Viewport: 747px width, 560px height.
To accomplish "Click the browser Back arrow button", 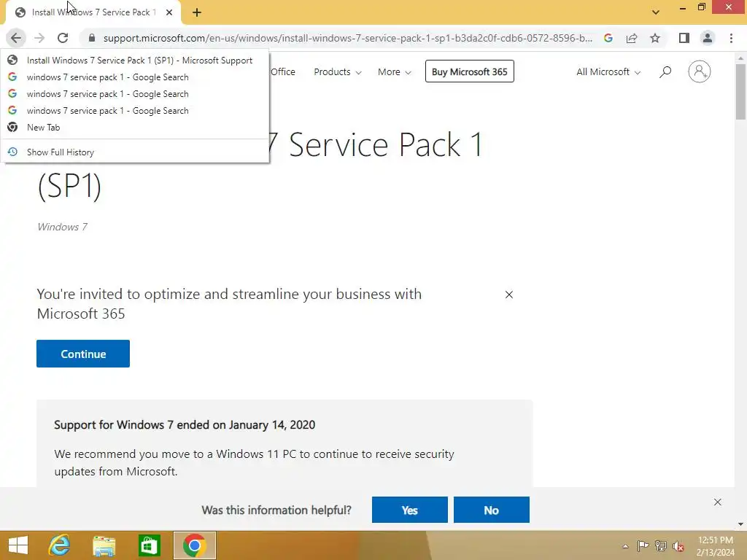I will click(x=16, y=38).
